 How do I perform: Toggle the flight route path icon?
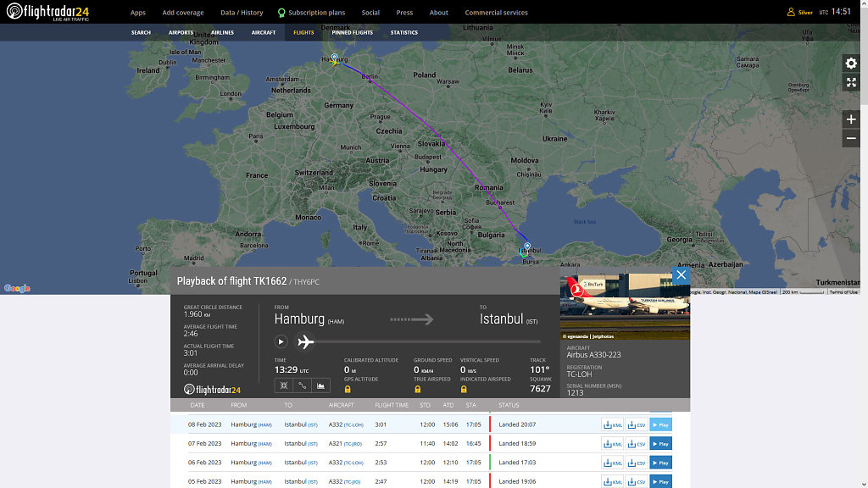(303, 385)
